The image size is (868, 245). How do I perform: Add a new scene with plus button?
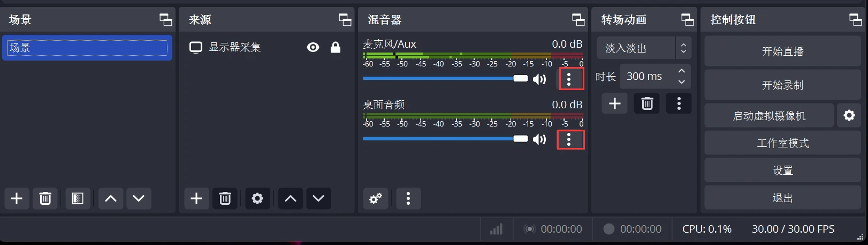[x=17, y=198]
